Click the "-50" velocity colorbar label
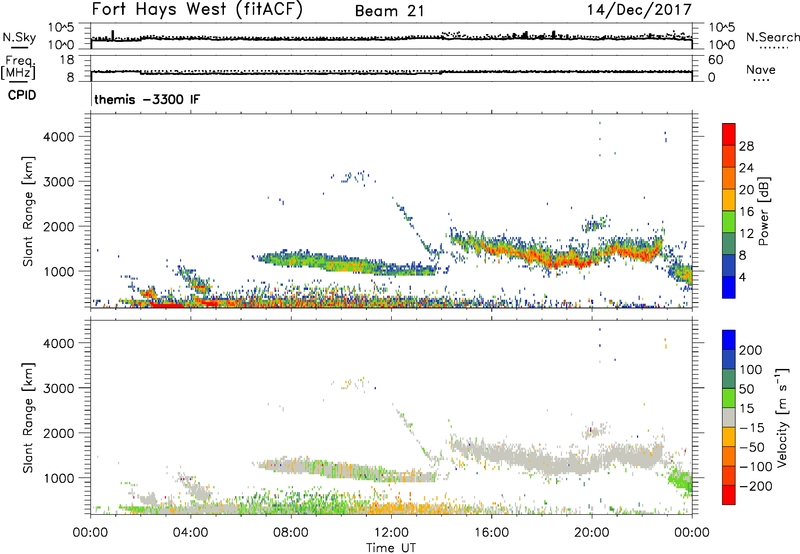 click(752, 447)
